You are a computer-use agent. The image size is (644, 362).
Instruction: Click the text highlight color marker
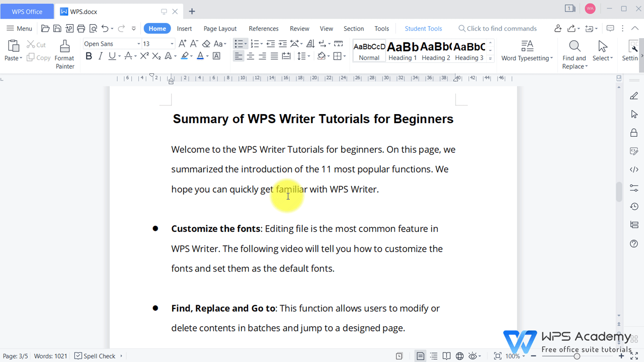coord(185,56)
